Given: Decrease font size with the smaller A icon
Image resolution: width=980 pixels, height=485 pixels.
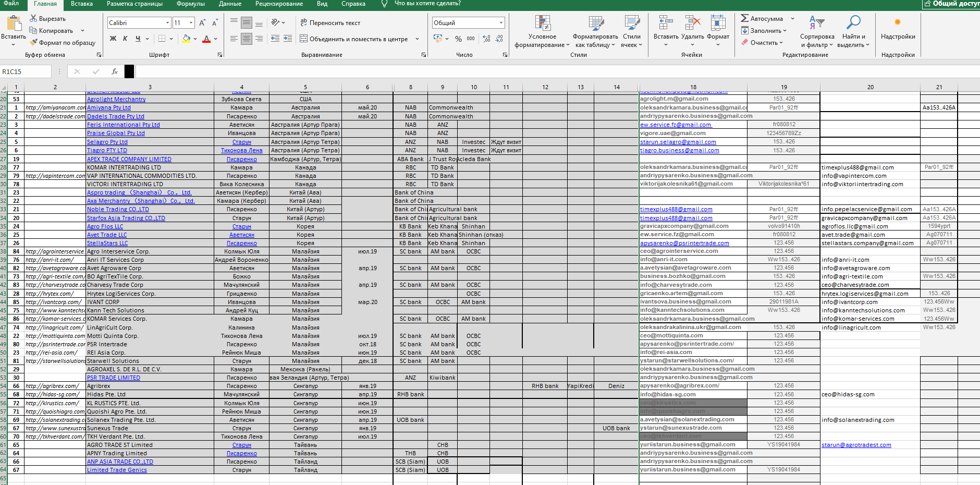Looking at the screenshot, I should click(x=215, y=23).
